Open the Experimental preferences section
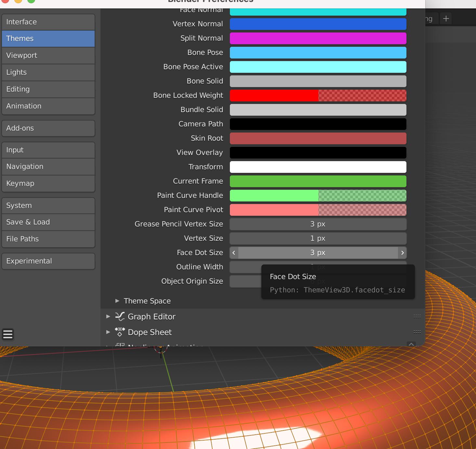Image resolution: width=476 pixels, height=449 pixels. (48, 261)
